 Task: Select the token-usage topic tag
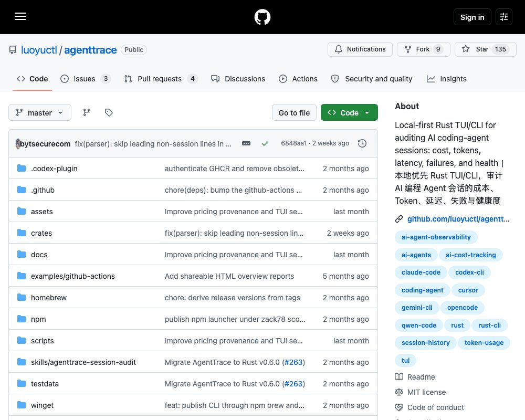click(x=484, y=343)
